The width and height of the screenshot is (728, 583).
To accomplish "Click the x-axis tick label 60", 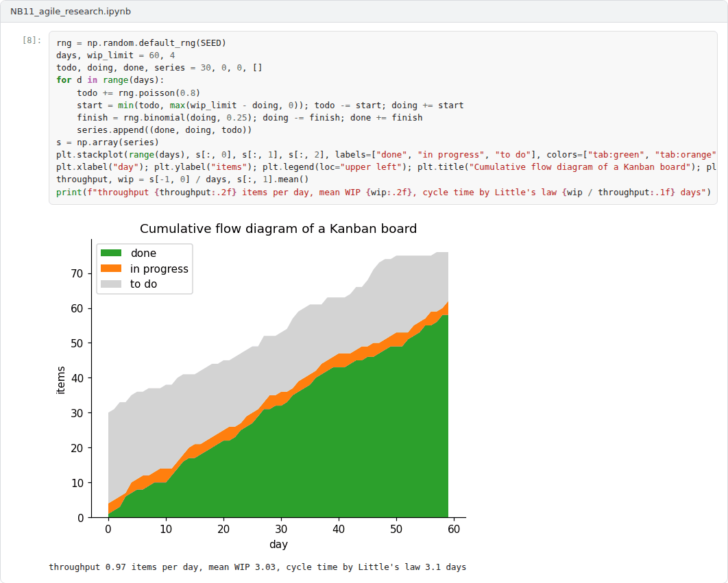I will (x=454, y=529).
